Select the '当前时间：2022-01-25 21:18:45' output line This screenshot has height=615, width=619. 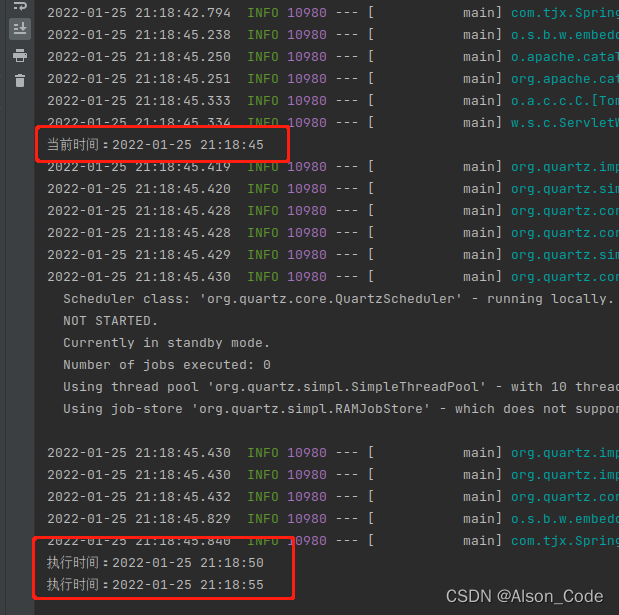point(155,145)
